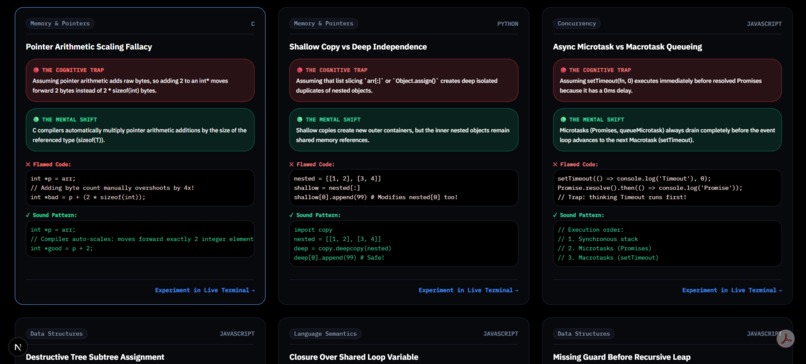Click comment line 3. Macrotasks (setTimeout)
Image resolution: width=806 pixels, height=364 pixels.
point(608,258)
